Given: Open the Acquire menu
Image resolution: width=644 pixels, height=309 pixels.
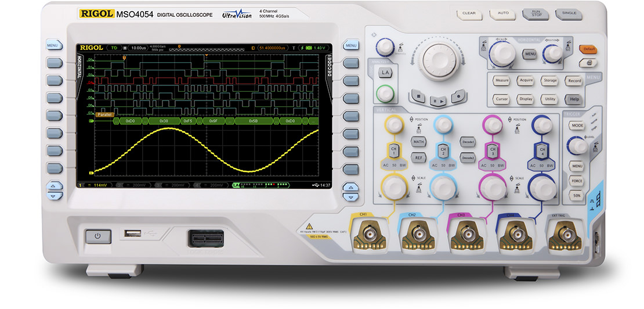Looking at the screenshot, I should coord(525,81).
